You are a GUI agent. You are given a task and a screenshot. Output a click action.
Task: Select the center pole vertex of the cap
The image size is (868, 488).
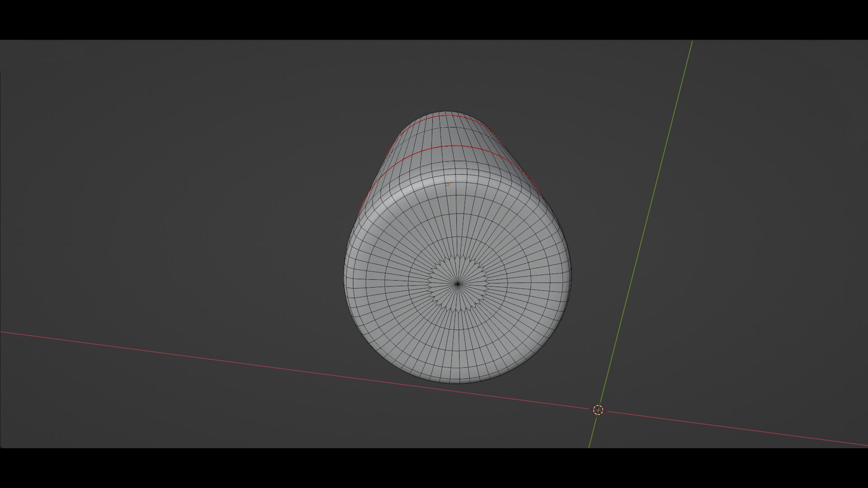(x=458, y=284)
